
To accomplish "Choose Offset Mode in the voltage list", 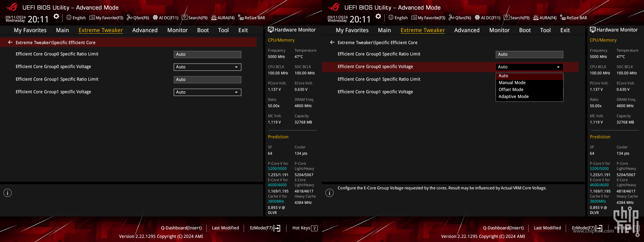I will 530,90.
